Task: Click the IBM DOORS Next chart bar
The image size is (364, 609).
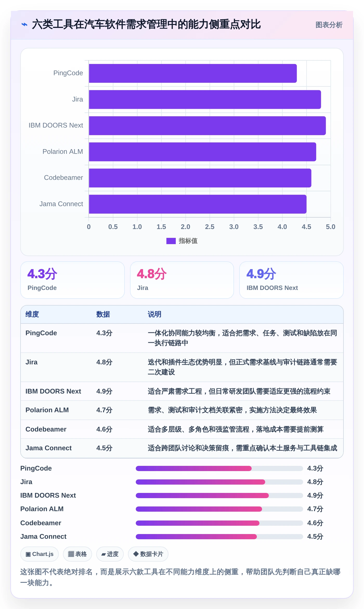Action: pyautogui.click(x=207, y=126)
